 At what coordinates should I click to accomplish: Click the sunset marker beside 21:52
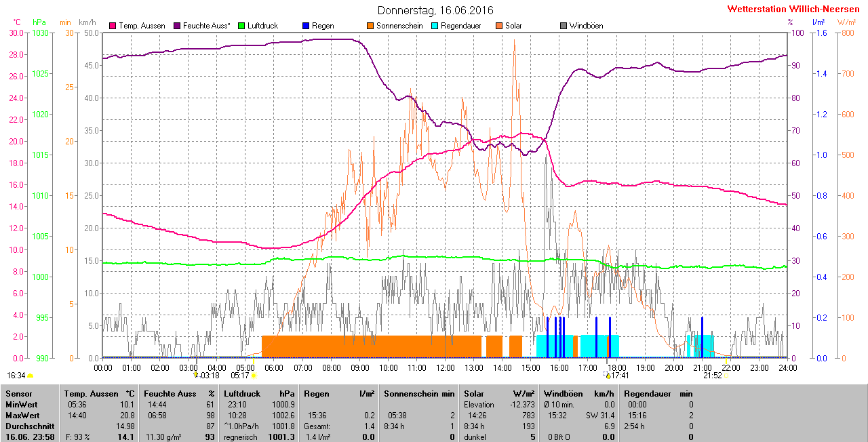[x=726, y=376]
